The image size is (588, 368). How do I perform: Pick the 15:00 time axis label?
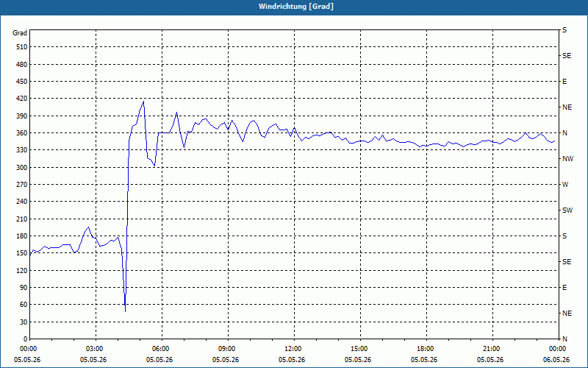pyautogui.click(x=361, y=349)
